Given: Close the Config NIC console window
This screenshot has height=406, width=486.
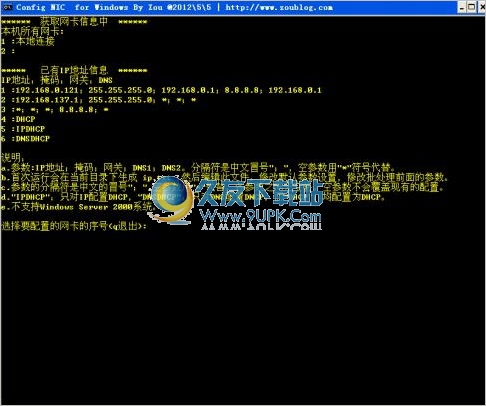Looking at the screenshot, I should 482,7.
